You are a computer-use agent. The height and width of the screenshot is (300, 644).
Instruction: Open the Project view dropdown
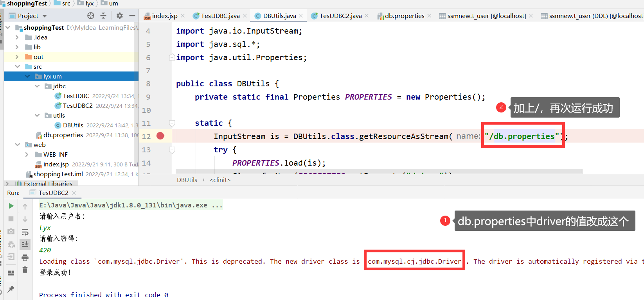point(45,16)
